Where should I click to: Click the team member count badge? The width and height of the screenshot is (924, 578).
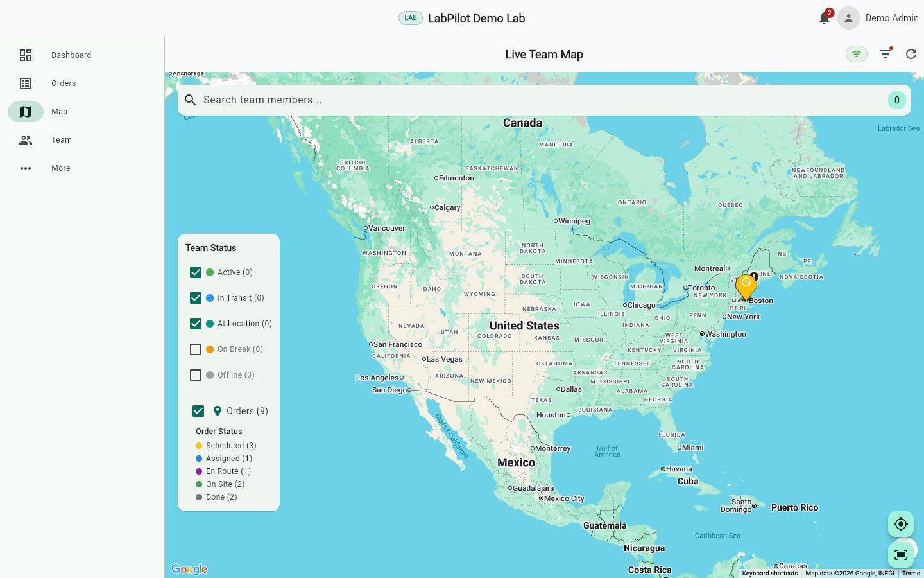897,100
